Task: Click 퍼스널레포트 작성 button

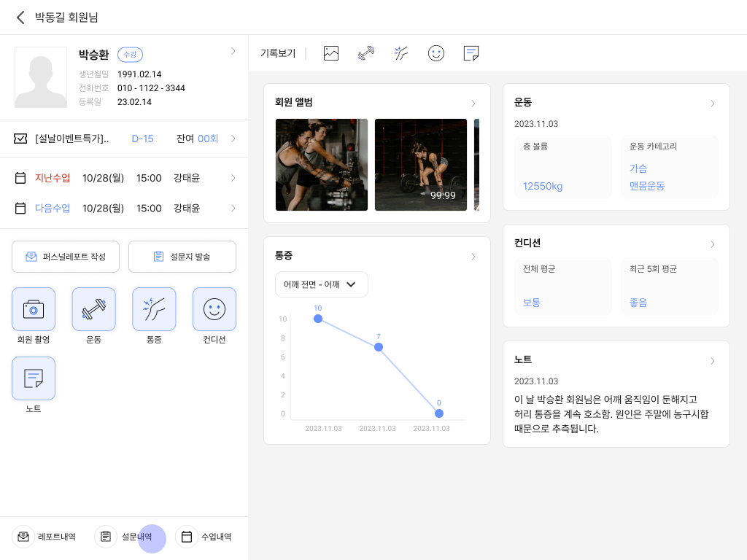Action: tap(66, 257)
